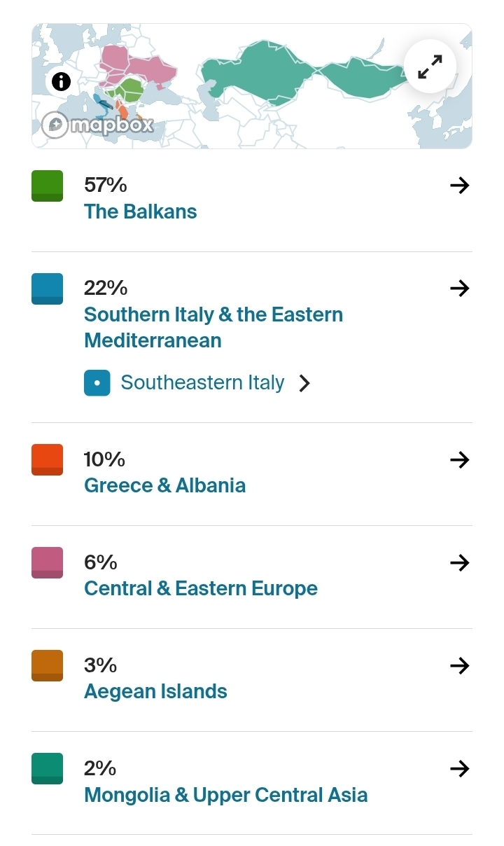Click the pink Central & Eastern Europe swatch
This screenshot has width=504, height=846.
47,563
